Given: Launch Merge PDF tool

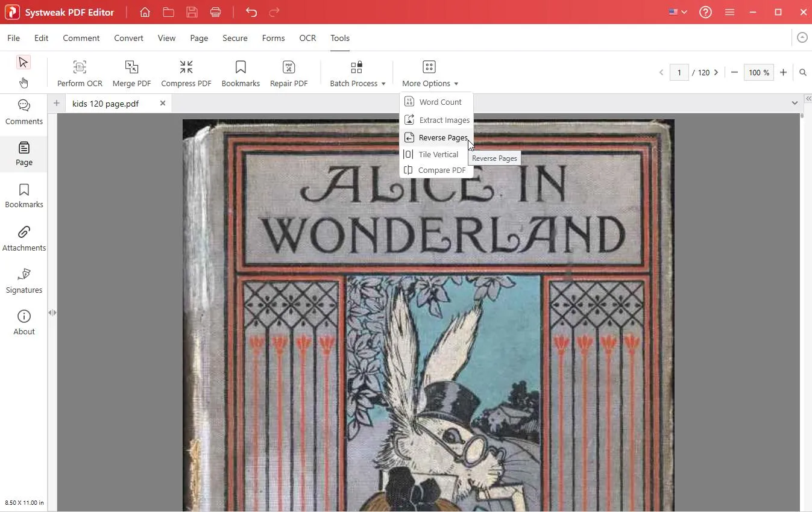Looking at the screenshot, I should coord(131,73).
